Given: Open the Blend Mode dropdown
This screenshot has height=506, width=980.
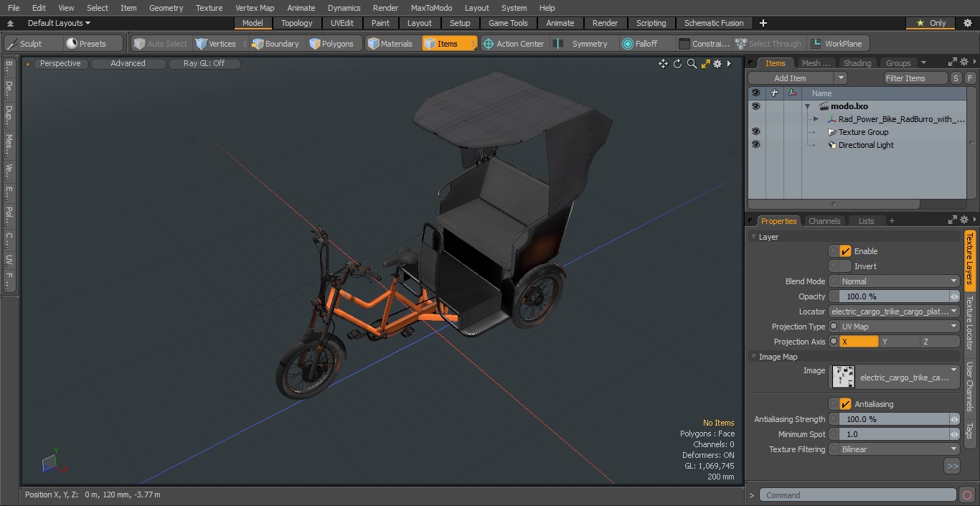Looking at the screenshot, I should click(x=894, y=281).
